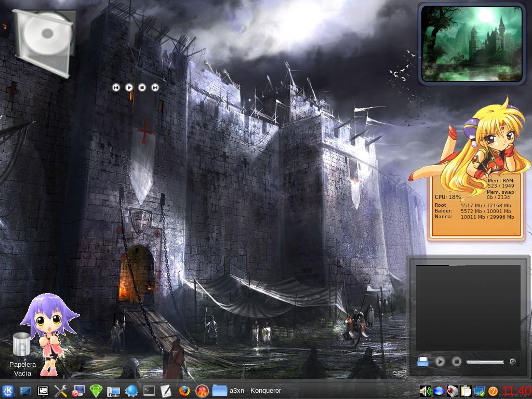Viewport: 532px width, 399px height.
Task: Click the green castle picture frame widget
Action: (x=472, y=44)
